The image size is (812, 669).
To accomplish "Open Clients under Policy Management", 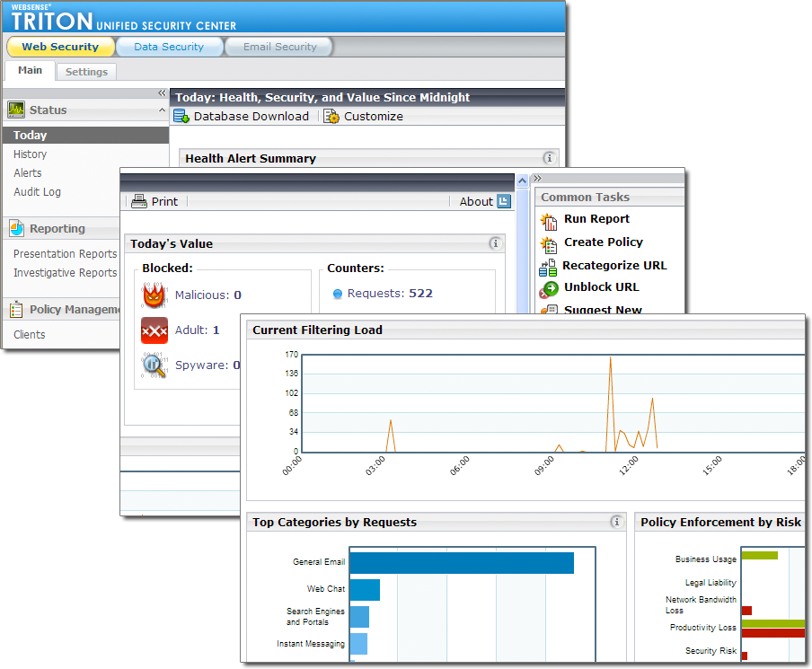I will pos(30,334).
